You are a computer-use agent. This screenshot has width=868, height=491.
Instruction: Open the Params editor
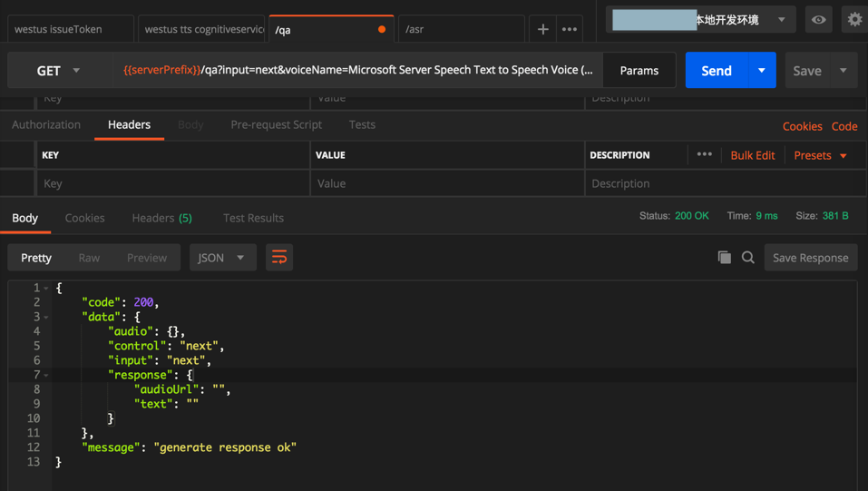coord(639,71)
